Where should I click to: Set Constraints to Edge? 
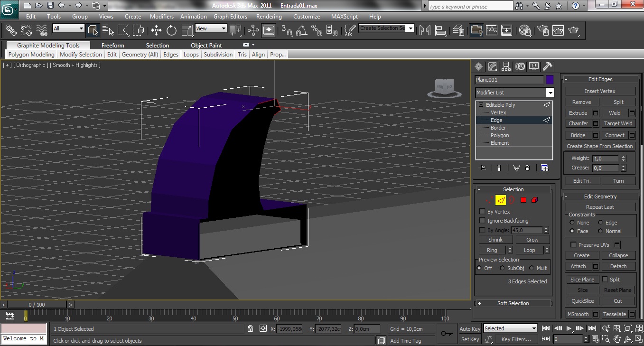pyautogui.click(x=601, y=223)
